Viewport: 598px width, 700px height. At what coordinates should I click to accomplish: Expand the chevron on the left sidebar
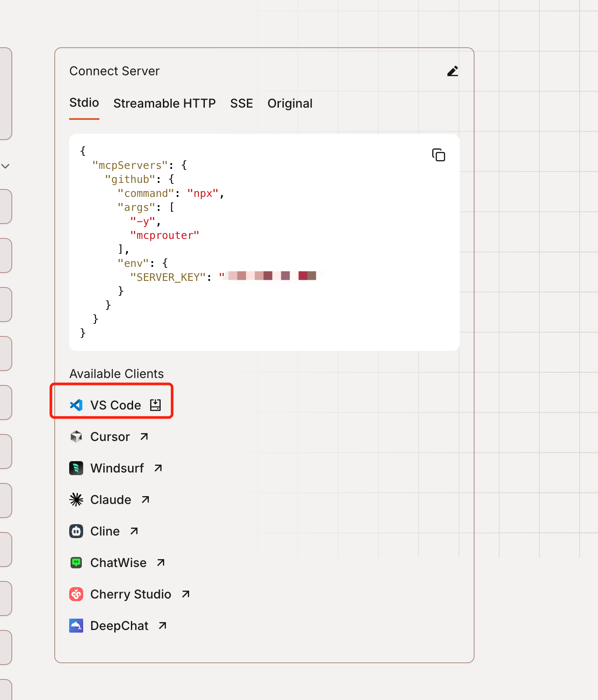[5, 166]
